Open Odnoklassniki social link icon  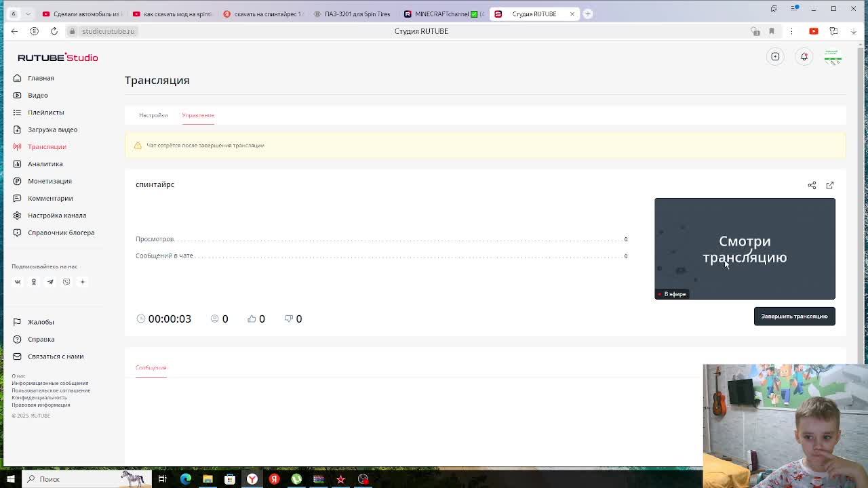point(34,282)
